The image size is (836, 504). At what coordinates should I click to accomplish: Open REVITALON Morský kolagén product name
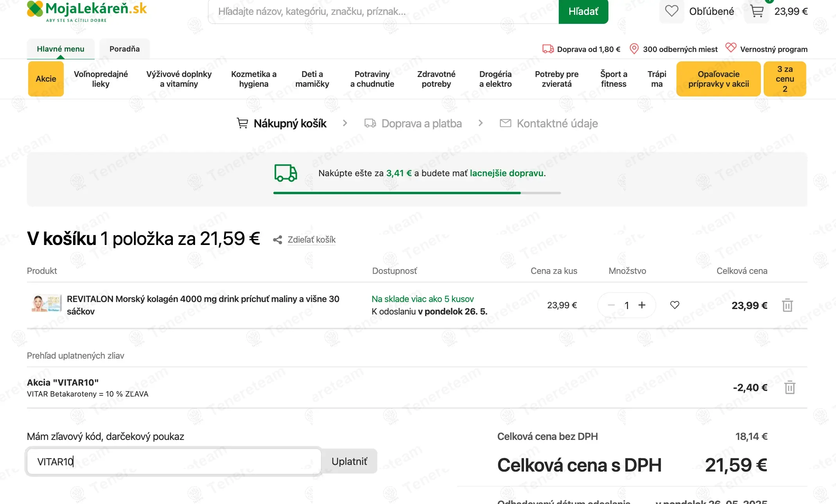pos(203,305)
